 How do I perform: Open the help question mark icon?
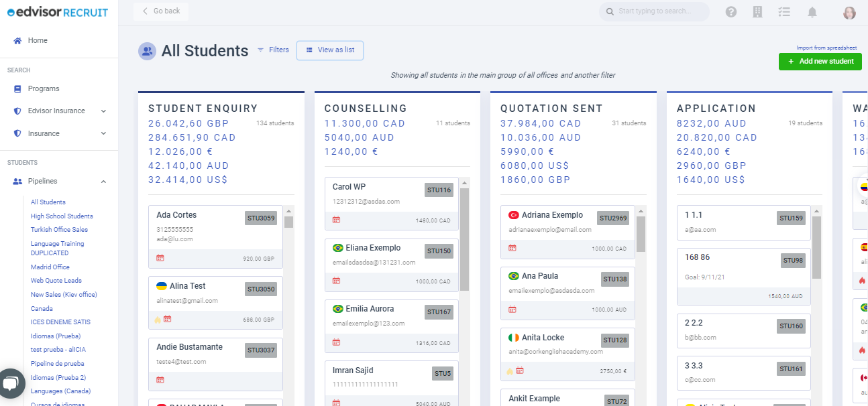click(731, 11)
